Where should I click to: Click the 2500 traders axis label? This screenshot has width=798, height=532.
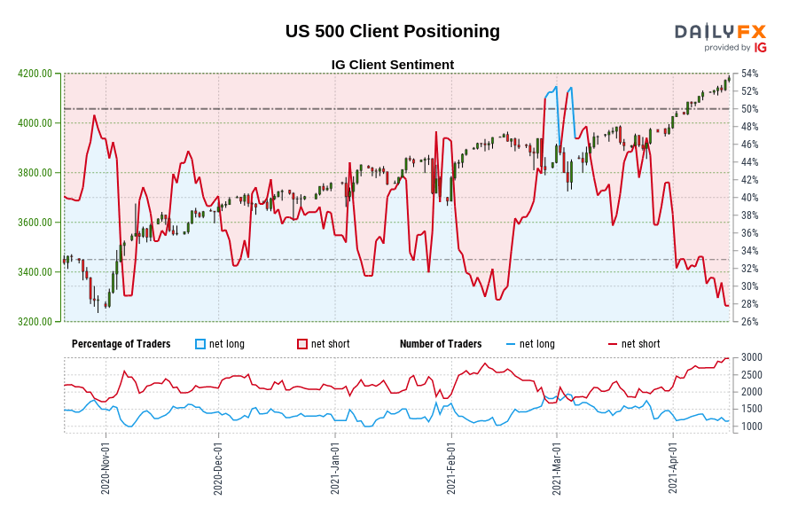tap(752, 375)
